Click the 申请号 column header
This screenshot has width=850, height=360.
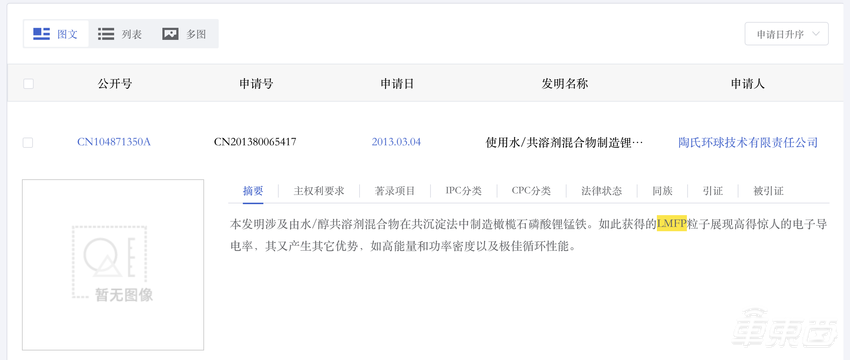[x=256, y=83]
